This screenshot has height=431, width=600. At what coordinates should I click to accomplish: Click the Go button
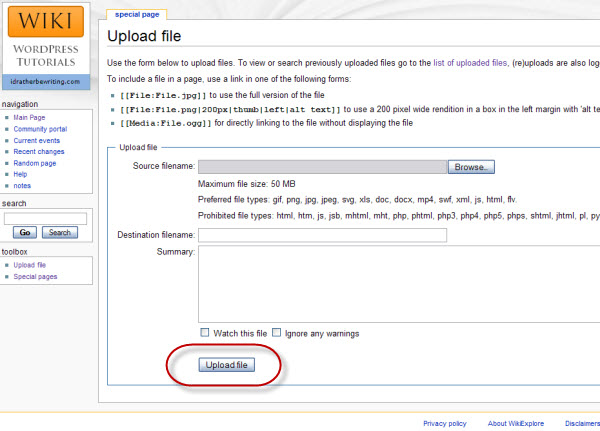click(x=25, y=232)
